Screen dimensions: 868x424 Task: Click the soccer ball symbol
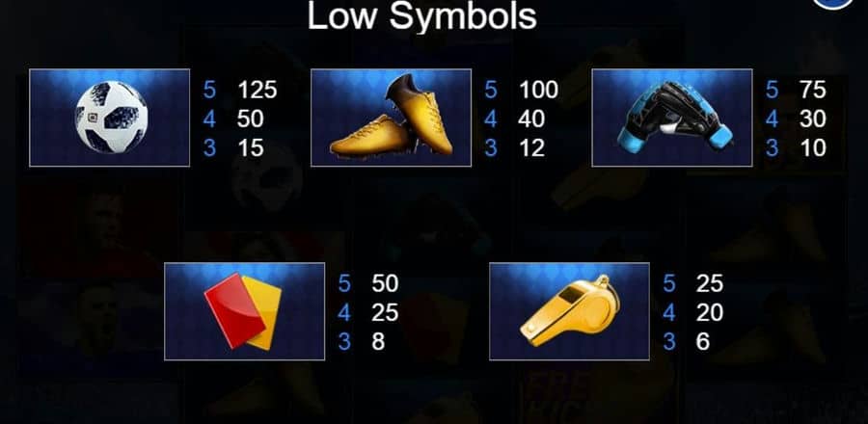click(x=110, y=118)
